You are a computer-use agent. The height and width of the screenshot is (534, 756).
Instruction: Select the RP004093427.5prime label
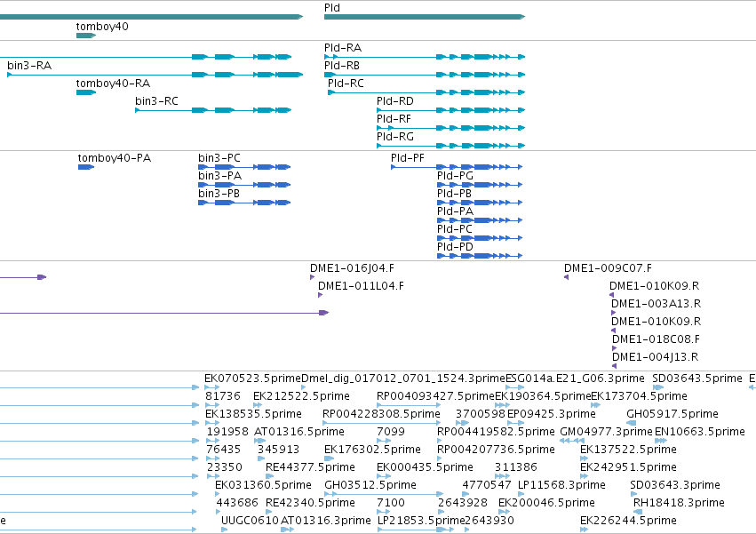(x=436, y=396)
